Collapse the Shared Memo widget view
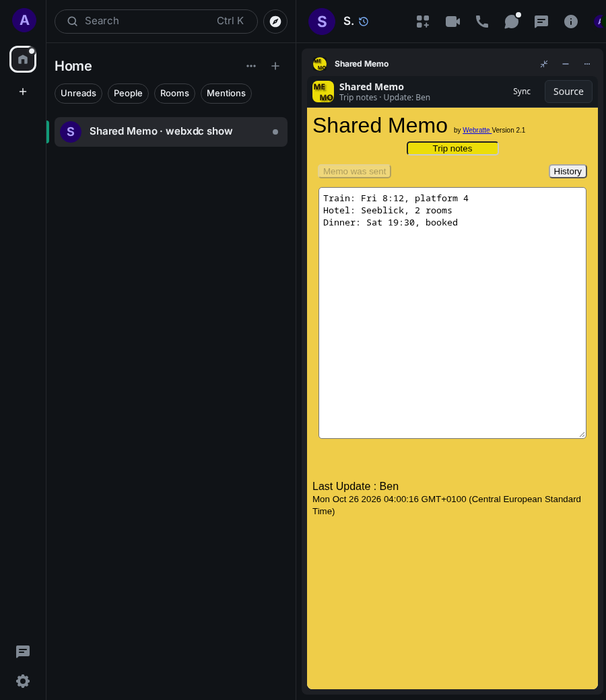The height and width of the screenshot is (700, 606). tap(544, 64)
